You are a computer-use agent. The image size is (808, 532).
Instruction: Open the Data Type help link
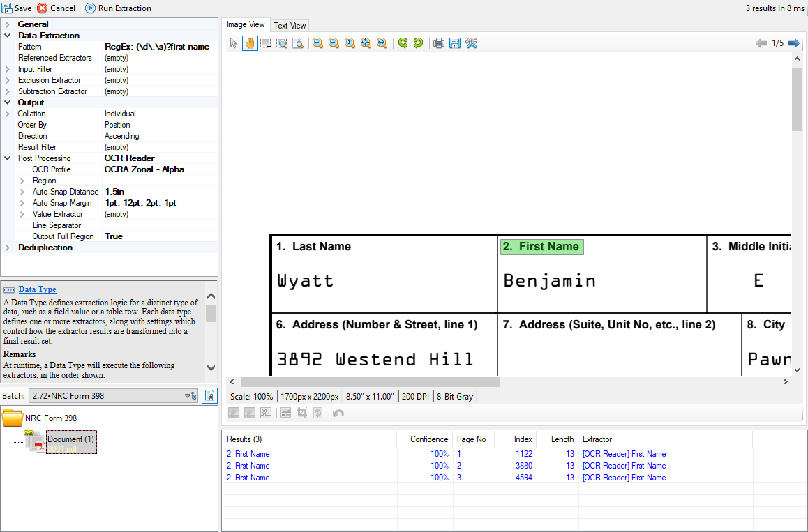[x=38, y=289]
